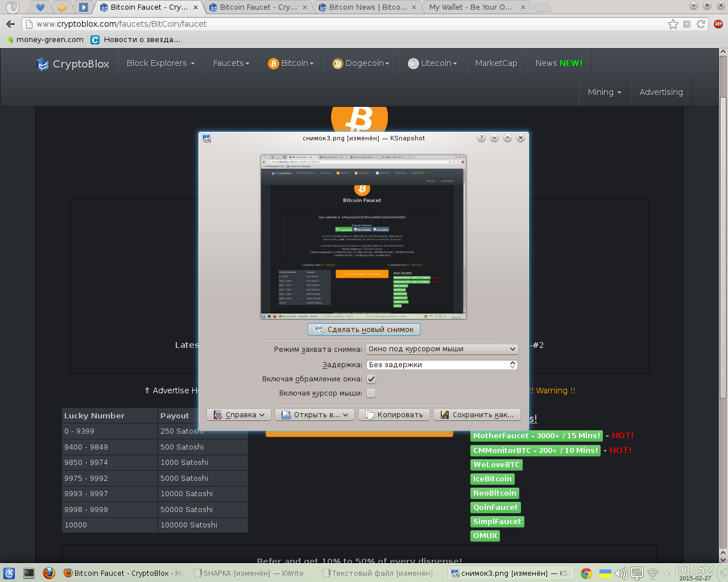The height and width of the screenshot is (582, 728).
Task: Open the Dogecoin nav dropdown
Action: pyautogui.click(x=361, y=63)
